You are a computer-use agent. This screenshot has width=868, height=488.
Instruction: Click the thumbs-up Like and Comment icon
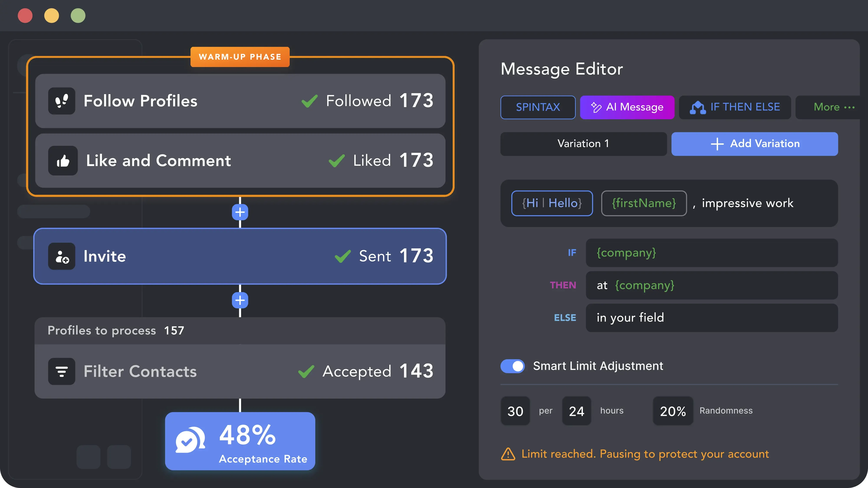(63, 160)
